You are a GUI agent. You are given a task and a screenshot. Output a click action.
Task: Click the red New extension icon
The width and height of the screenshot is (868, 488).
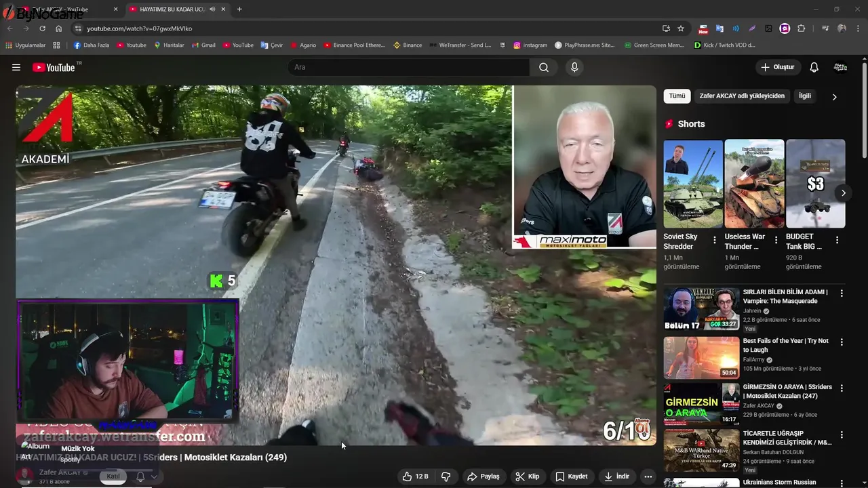703,28
